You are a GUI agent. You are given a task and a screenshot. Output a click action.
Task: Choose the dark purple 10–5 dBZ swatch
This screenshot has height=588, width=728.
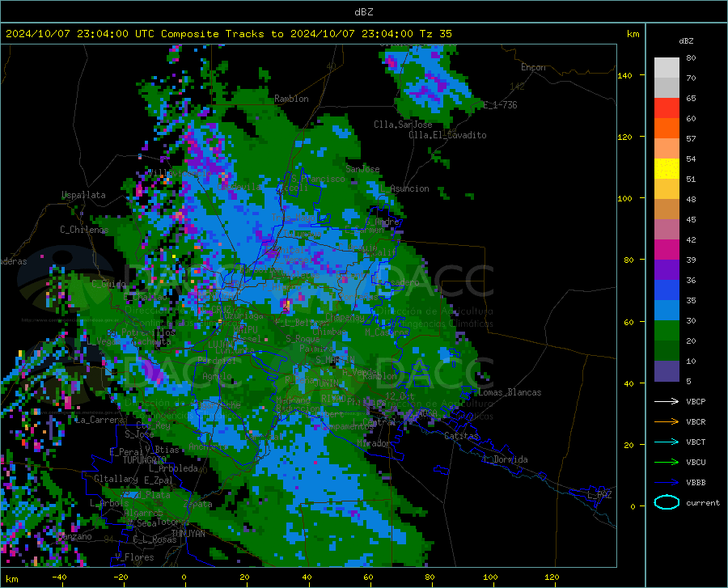(667, 371)
